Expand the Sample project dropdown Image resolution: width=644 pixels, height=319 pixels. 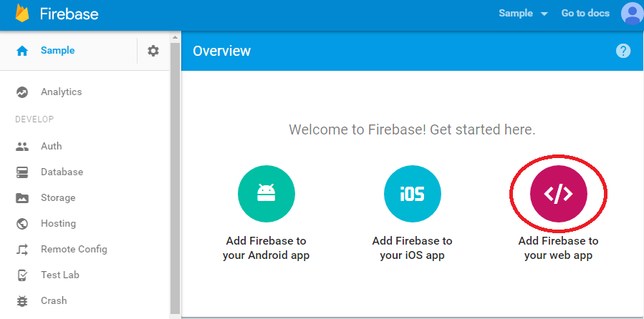click(x=523, y=13)
